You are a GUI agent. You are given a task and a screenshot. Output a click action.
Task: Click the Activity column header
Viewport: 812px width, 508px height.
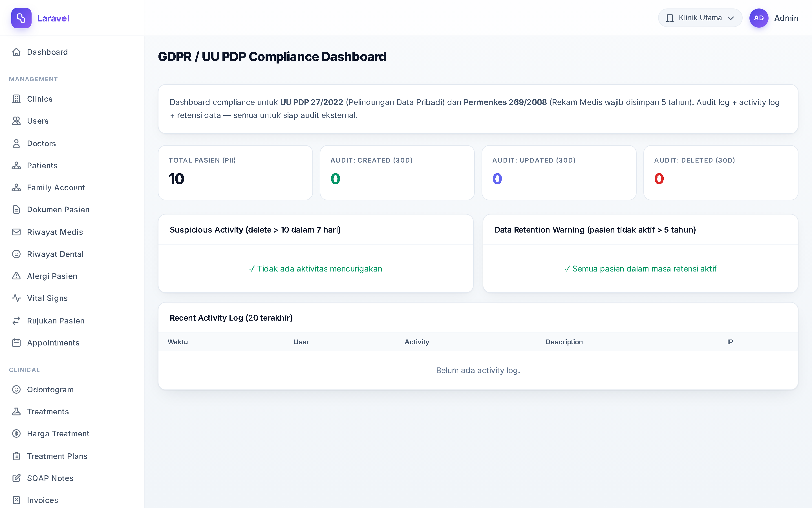pos(417,342)
